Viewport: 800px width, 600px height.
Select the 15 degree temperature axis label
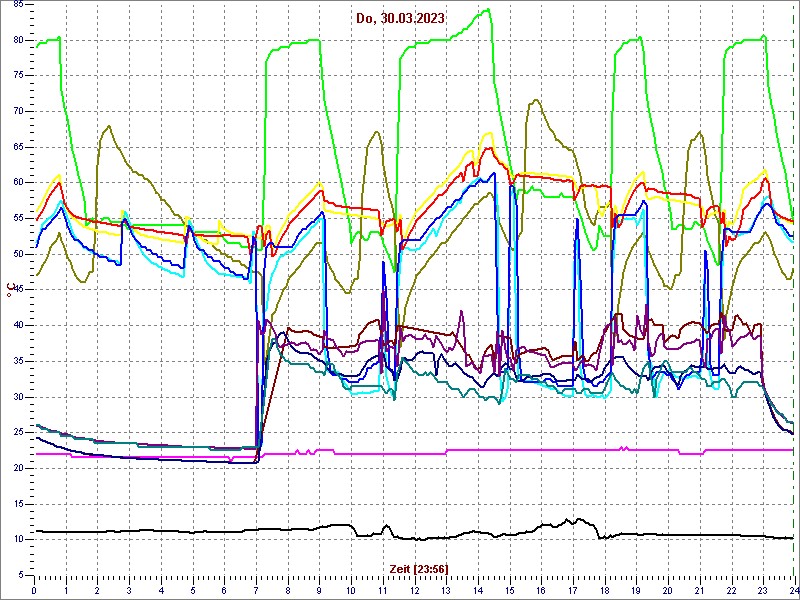pos(18,504)
